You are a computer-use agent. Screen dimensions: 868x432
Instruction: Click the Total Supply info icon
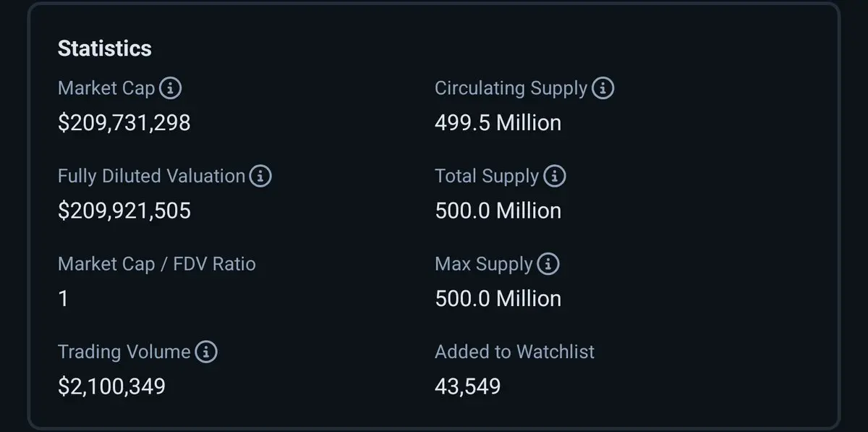point(554,176)
